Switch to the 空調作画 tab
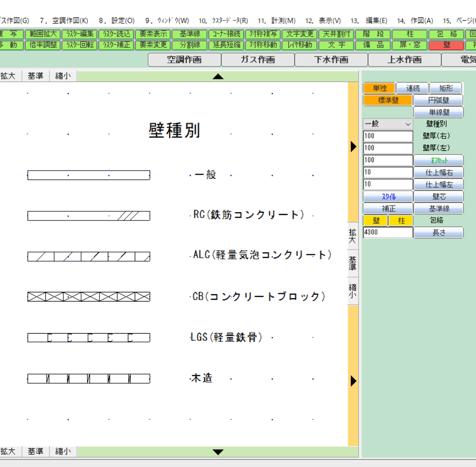 184,60
